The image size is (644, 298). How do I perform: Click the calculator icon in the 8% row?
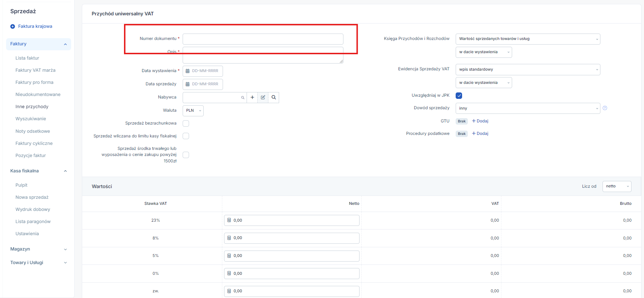[229, 238]
